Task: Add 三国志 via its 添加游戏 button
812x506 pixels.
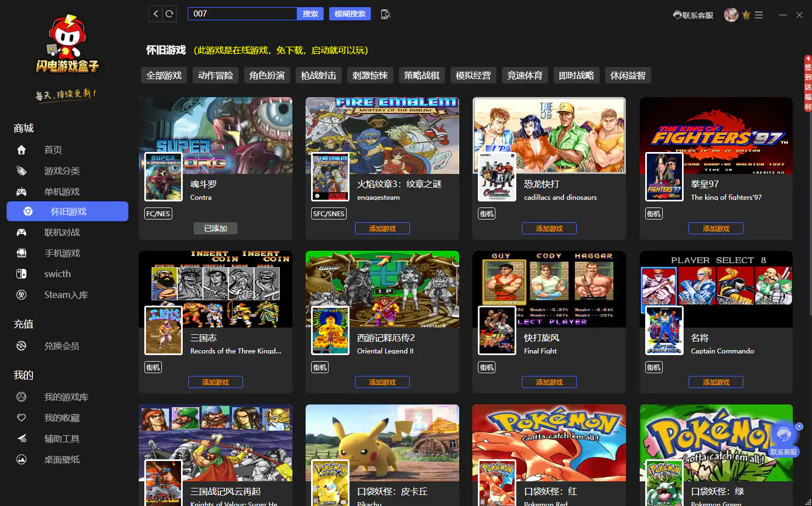Action: [216, 383]
